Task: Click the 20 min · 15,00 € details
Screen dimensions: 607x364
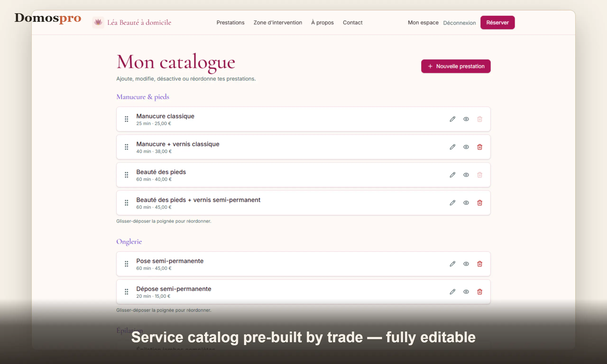Action: pos(153,296)
